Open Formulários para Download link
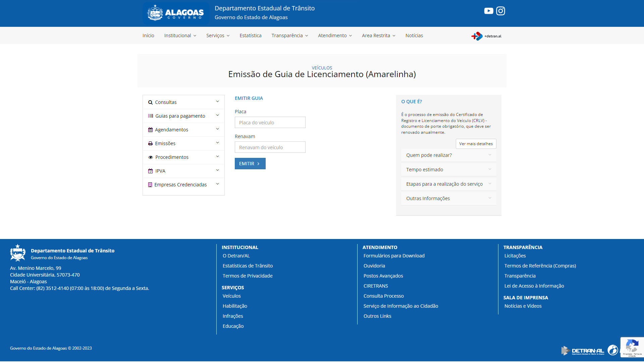This screenshot has width=644, height=362. (x=394, y=256)
